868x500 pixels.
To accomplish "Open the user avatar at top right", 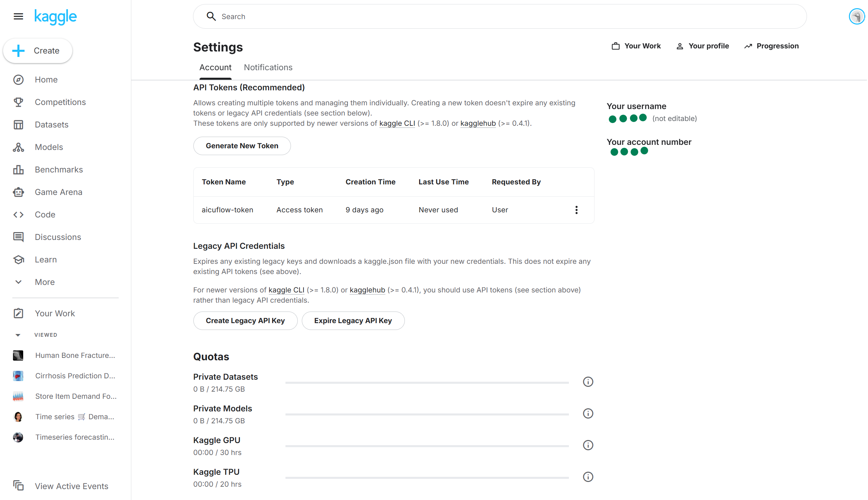I will tap(856, 16).
